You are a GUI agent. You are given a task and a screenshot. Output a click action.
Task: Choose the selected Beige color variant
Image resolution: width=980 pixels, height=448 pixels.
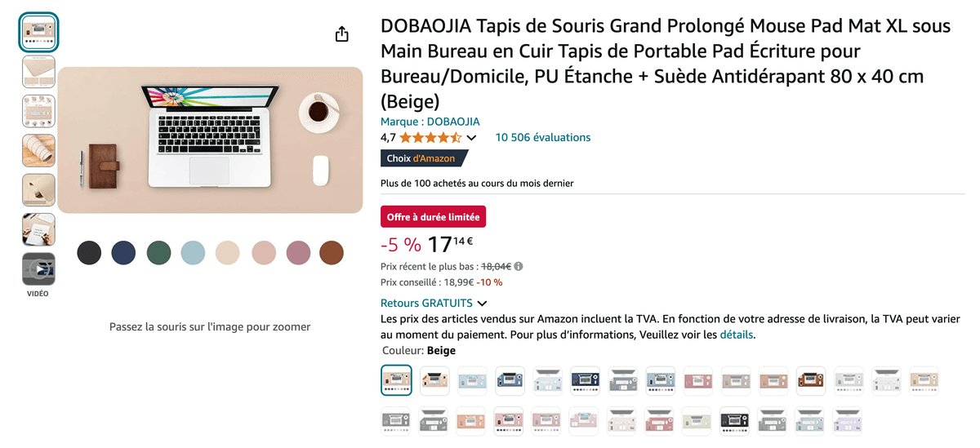pos(397,380)
